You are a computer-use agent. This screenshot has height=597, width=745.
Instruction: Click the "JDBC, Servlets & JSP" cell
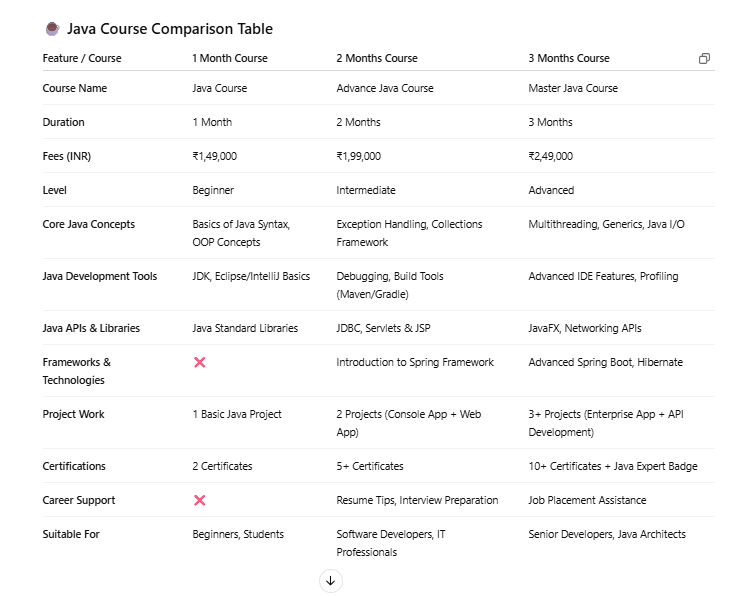coord(385,328)
